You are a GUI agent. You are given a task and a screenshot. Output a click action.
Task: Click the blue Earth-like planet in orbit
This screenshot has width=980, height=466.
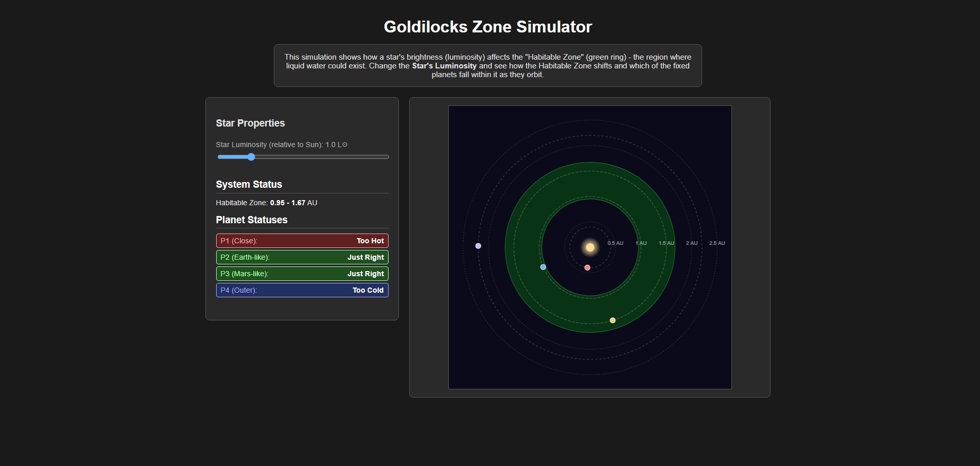(x=543, y=267)
